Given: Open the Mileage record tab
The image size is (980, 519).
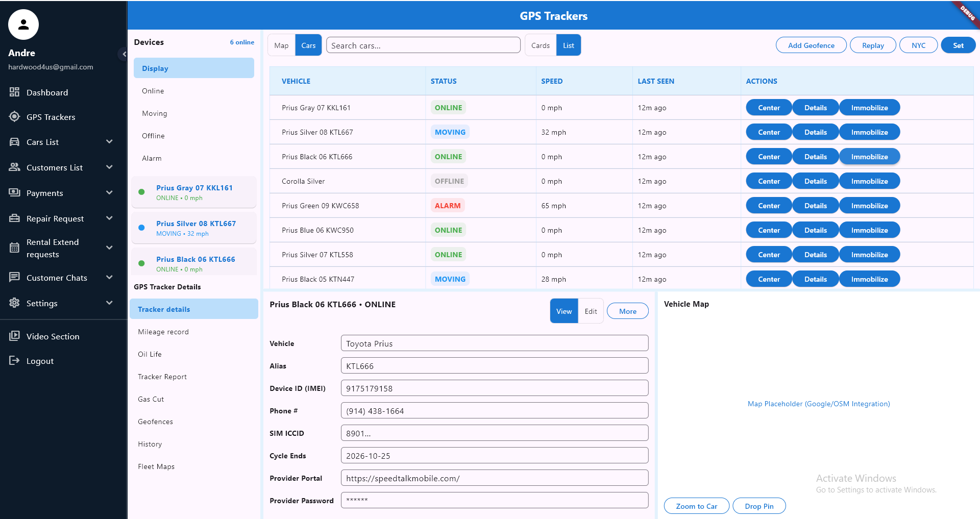Looking at the screenshot, I should [163, 332].
